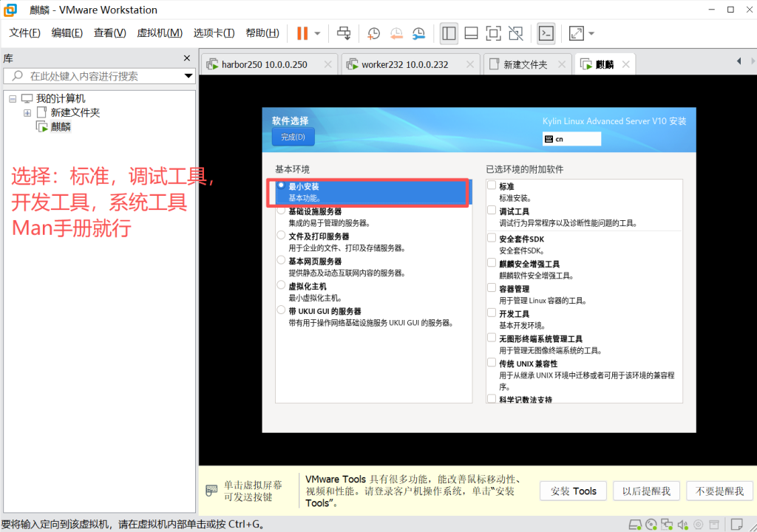The width and height of the screenshot is (757, 532).
Task: Click the console view terminal icon
Action: (x=546, y=33)
